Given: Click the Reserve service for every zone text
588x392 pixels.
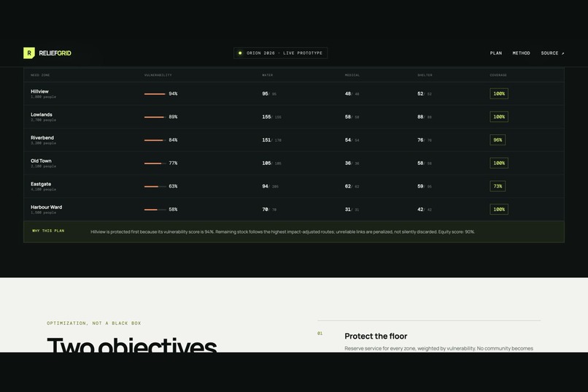Looking at the screenshot, I should (x=438, y=348).
